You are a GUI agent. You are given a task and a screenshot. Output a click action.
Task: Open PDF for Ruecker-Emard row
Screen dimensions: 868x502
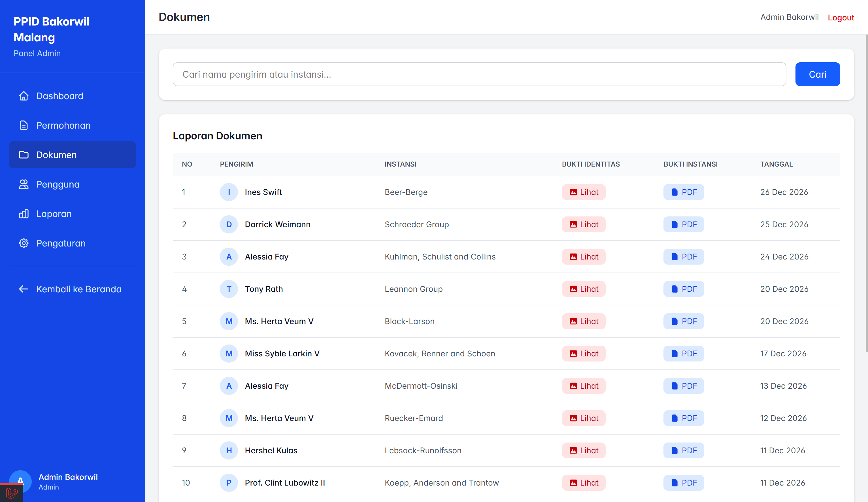tap(684, 418)
